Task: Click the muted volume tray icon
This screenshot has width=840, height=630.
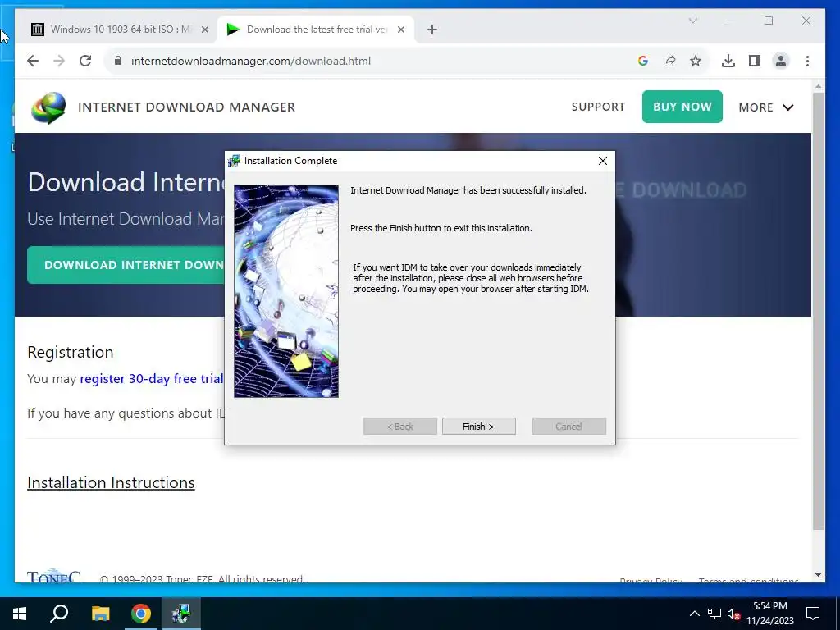Action: (733, 614)
